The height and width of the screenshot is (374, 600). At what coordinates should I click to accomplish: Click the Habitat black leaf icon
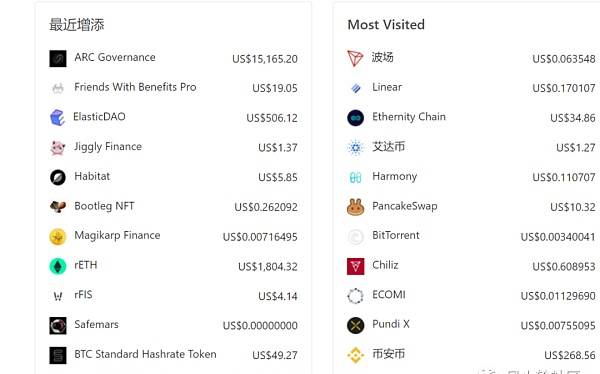pos(58,177)
